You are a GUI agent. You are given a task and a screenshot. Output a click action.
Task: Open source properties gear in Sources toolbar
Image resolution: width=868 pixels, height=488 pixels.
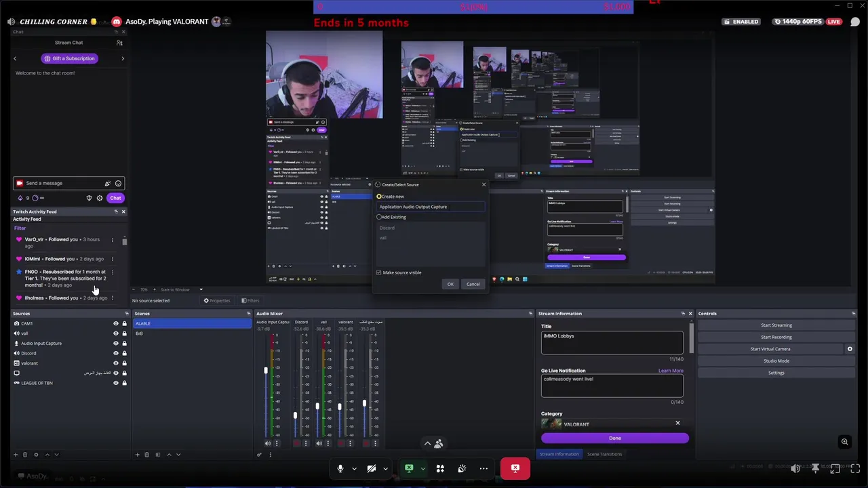pyautogui.click(x=37, y=455)
